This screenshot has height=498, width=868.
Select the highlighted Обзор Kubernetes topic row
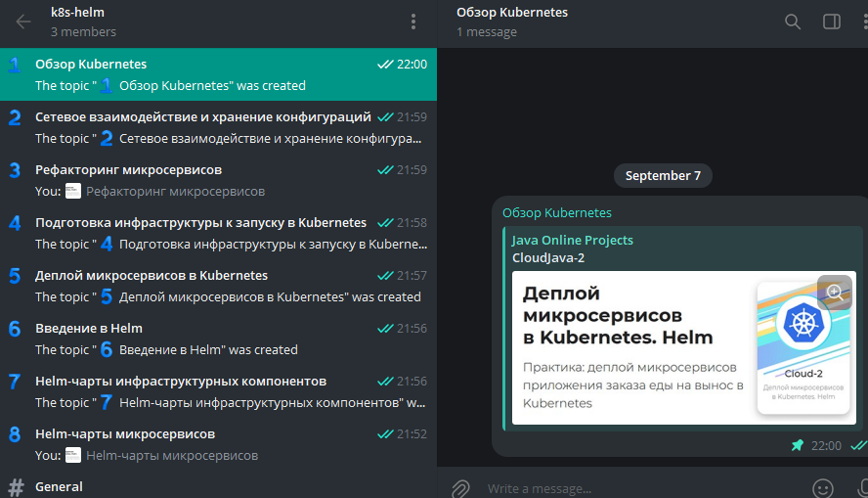click(218, 74)
